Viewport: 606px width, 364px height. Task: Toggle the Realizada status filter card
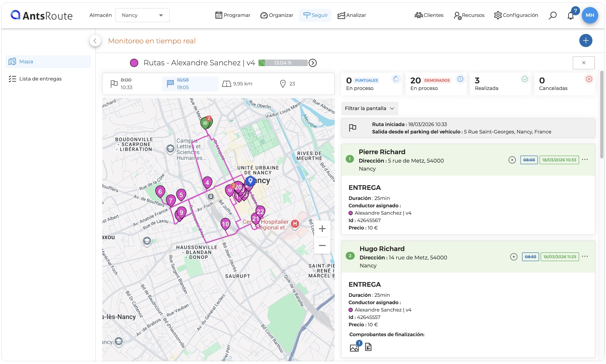pyautogui.click(x=500, y=84)
